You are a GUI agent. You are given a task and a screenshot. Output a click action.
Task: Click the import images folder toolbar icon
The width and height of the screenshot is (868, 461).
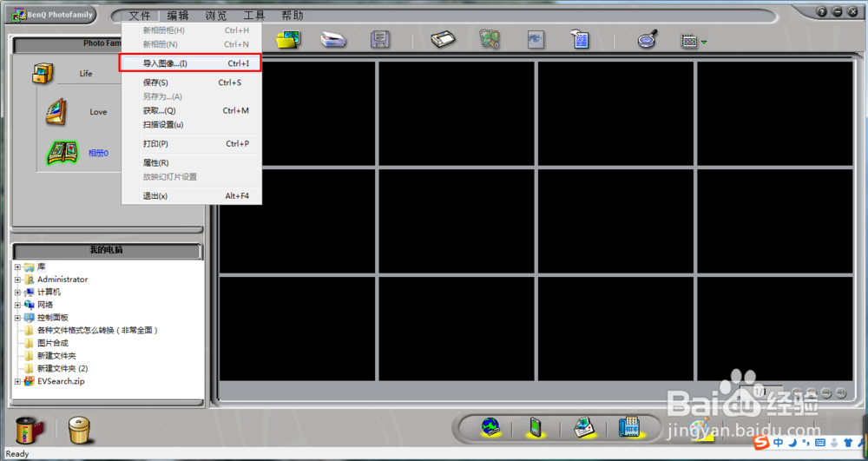coord(288,40)
